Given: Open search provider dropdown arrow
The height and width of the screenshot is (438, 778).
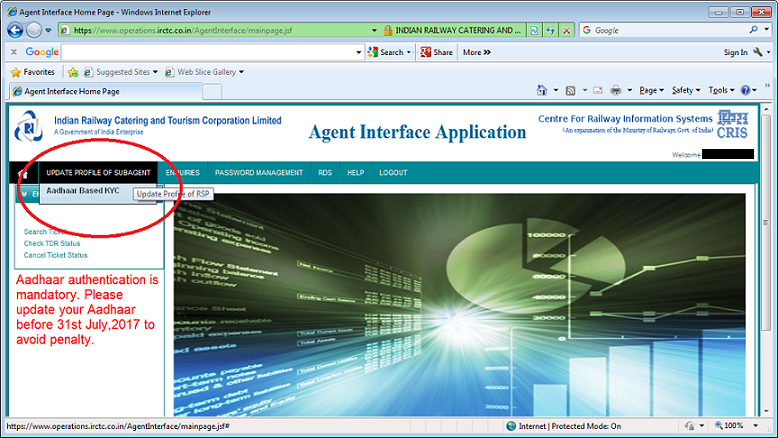Looking at the screenshot, I should click(767, 30).
